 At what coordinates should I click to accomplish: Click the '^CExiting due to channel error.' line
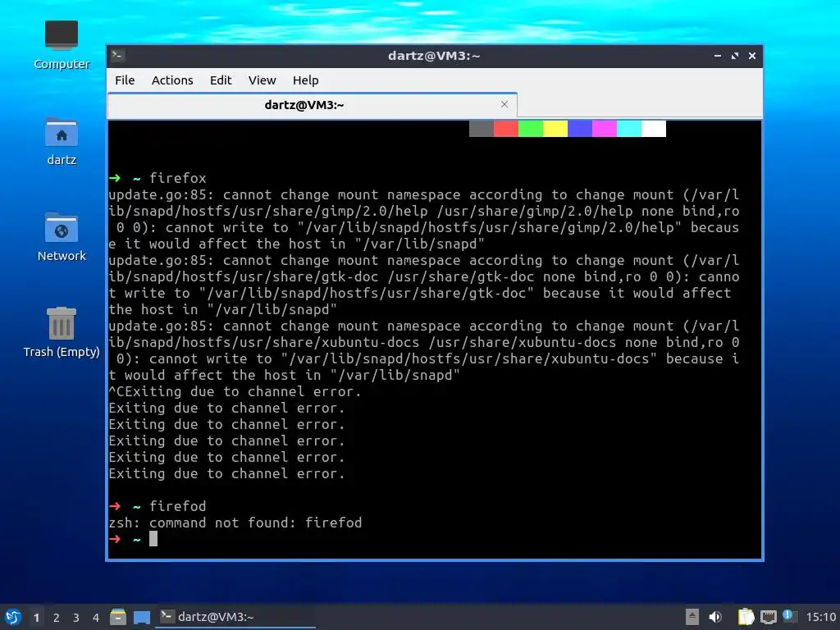(x=235, y=391)
